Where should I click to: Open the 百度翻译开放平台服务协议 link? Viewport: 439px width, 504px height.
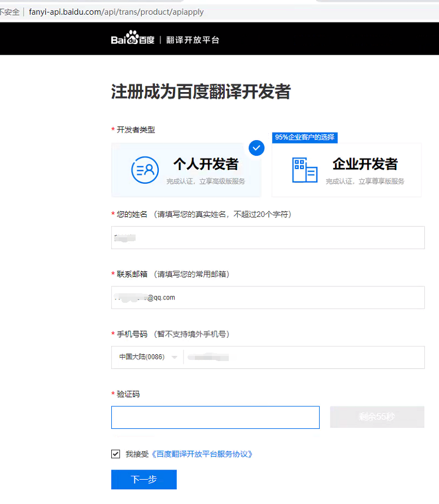coord(202,454)
